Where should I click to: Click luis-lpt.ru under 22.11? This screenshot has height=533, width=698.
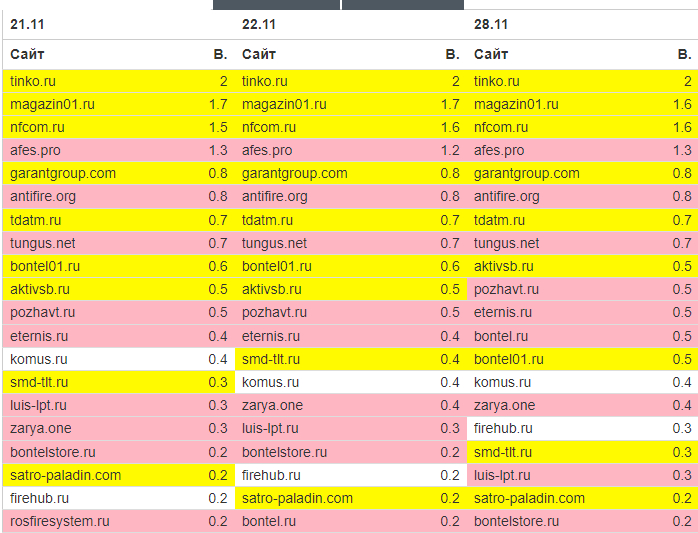270,428
